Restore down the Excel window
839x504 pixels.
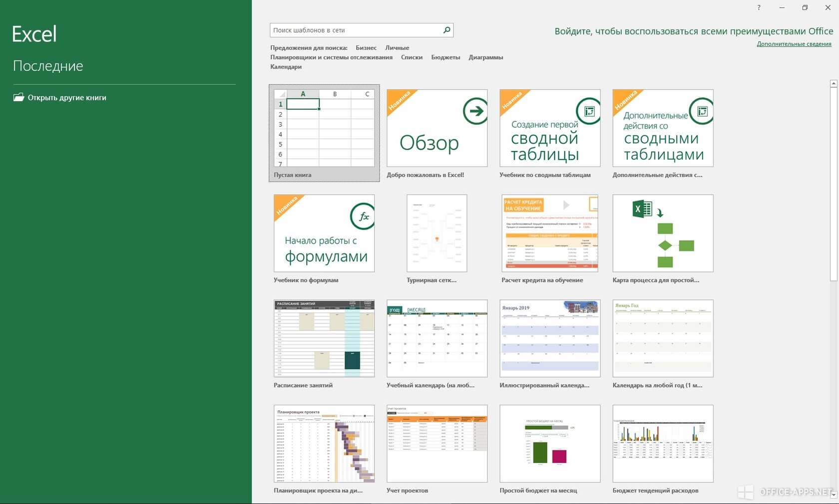(805, 7)
